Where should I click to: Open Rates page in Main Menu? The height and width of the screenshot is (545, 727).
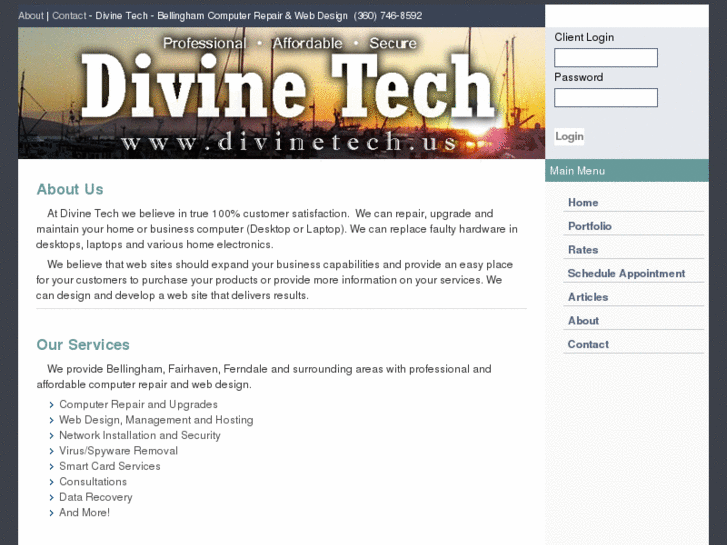coord(583,250)
